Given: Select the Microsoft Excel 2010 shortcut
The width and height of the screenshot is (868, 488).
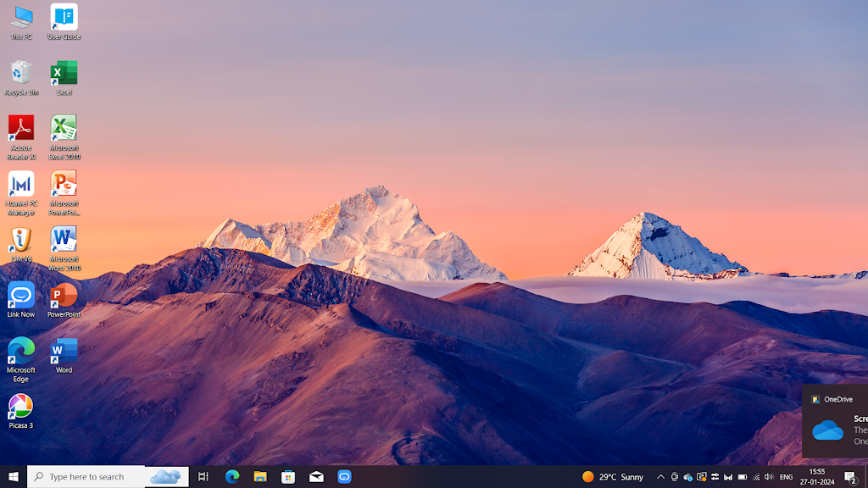Looking at the screenshot, I should coord(64,130).
